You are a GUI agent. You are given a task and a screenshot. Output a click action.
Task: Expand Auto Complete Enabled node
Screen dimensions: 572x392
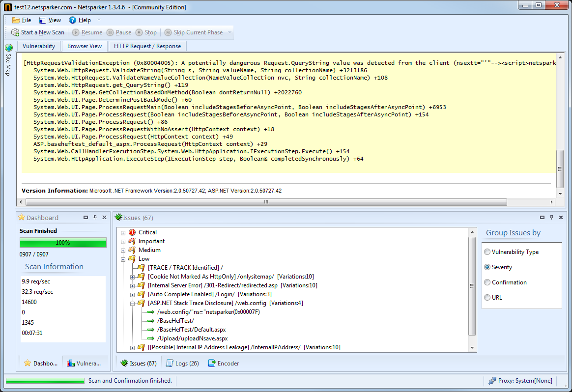click(132, 295)
